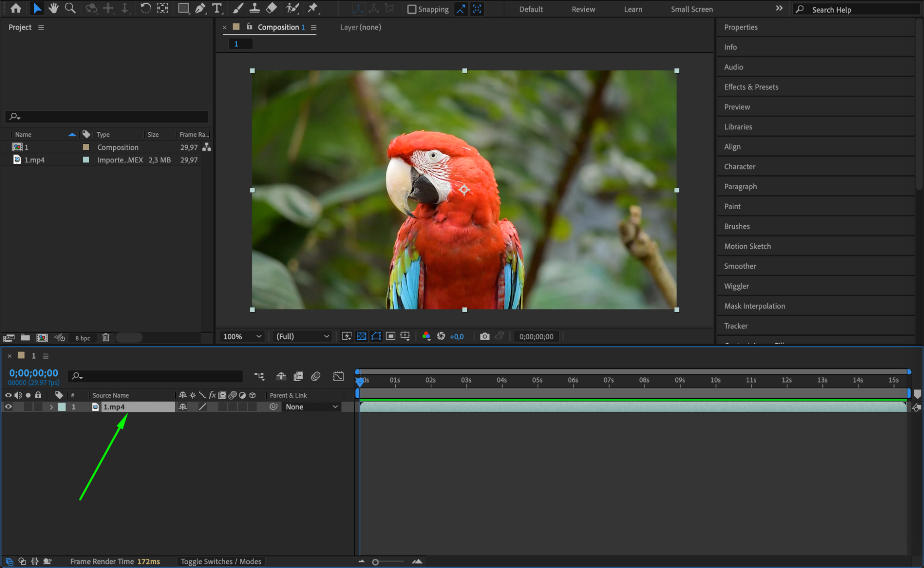924x568 pixels.
Task: Select the Puppet Pin tool
Action: click(313, 8)
